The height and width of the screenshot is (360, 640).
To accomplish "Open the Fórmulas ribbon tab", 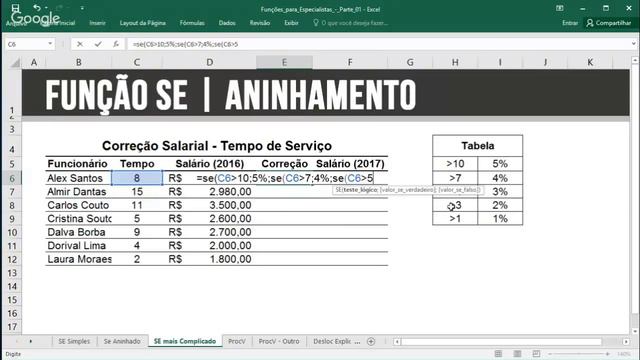I will point(192,23).
